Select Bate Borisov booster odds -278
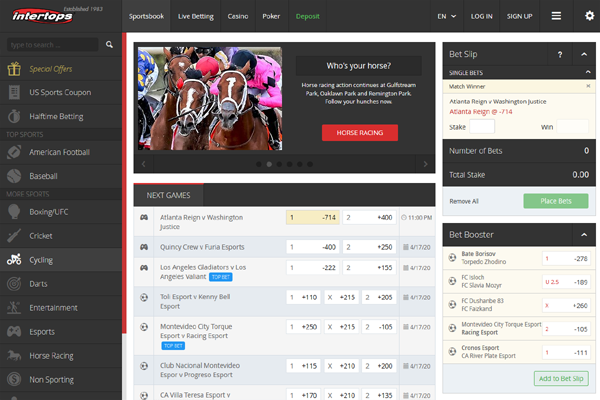Viewport: 600px width, 400px height. 566,259
